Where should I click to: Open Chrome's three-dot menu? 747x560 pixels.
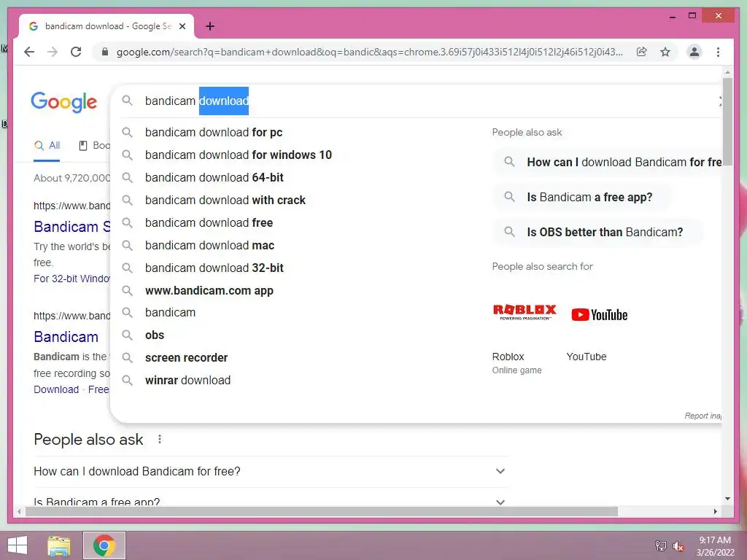pos(718,52)
